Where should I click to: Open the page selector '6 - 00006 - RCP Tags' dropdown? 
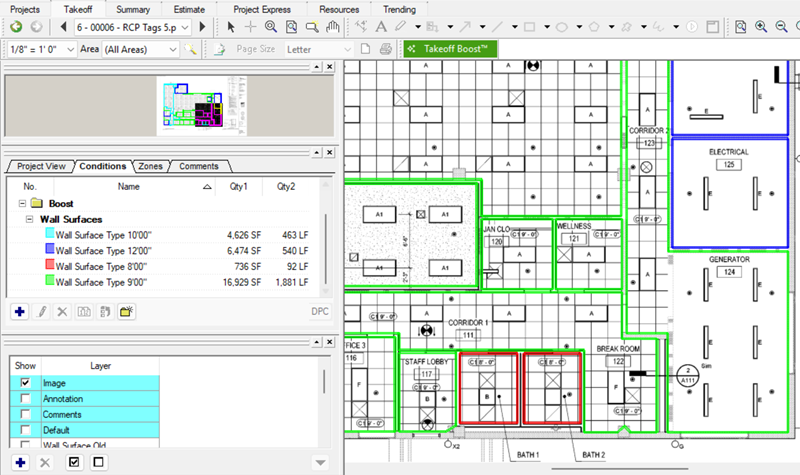point(133,28)
